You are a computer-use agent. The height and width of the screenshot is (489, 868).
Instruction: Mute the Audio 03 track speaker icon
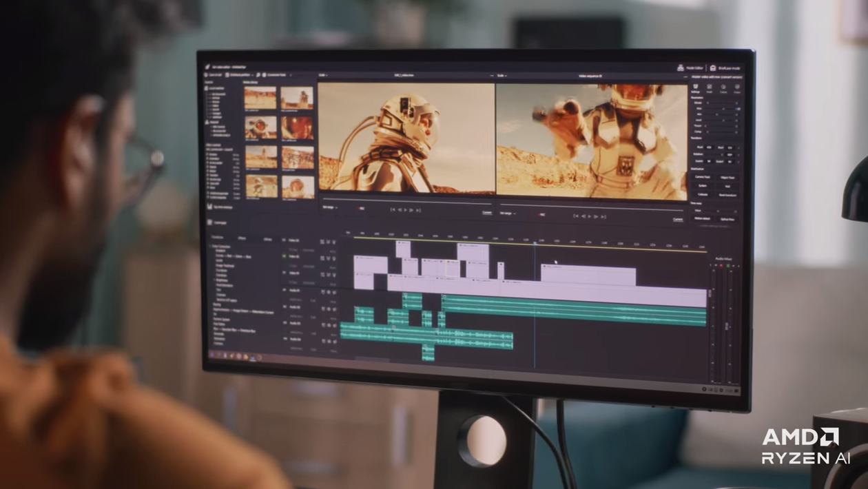[x=334, y=325]
